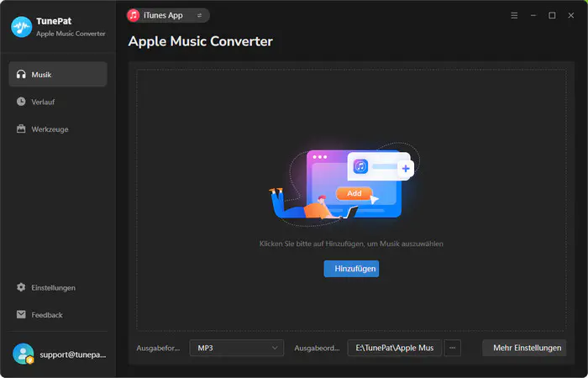
Task: Minimize the TunePat window
Action: pos(533,15)
